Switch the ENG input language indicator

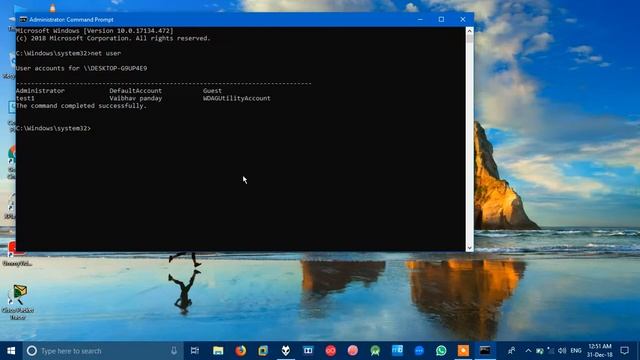(576, 351)
